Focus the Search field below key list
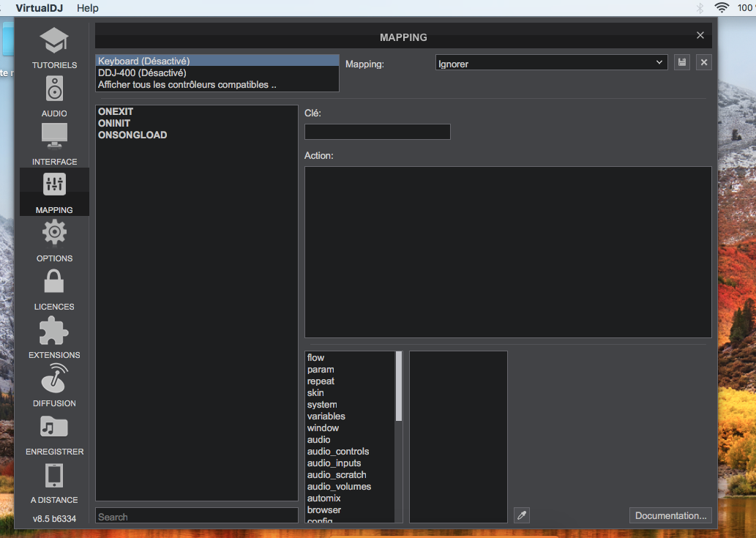The width and height of the screenshot is (756, 538). (197, 515)
